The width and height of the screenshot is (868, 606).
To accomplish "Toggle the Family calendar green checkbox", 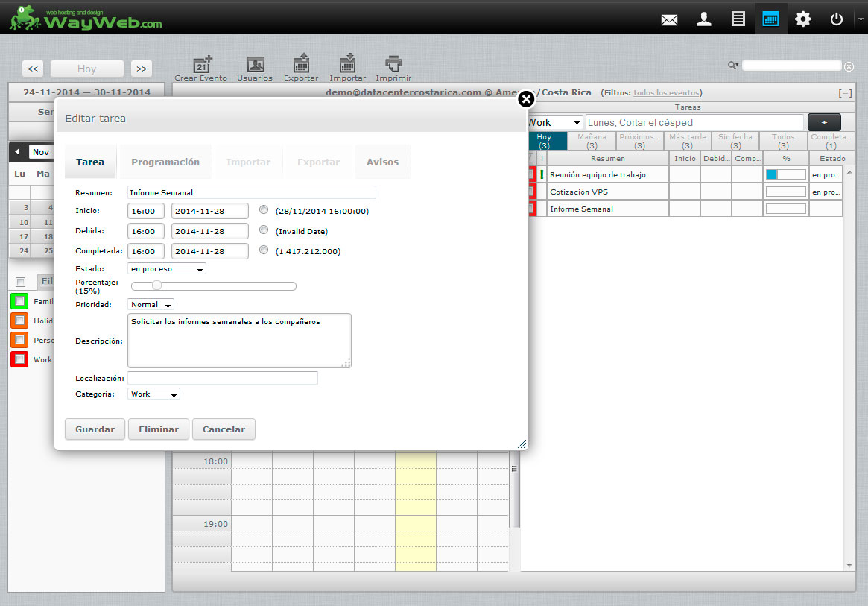I will coord(19,301).
